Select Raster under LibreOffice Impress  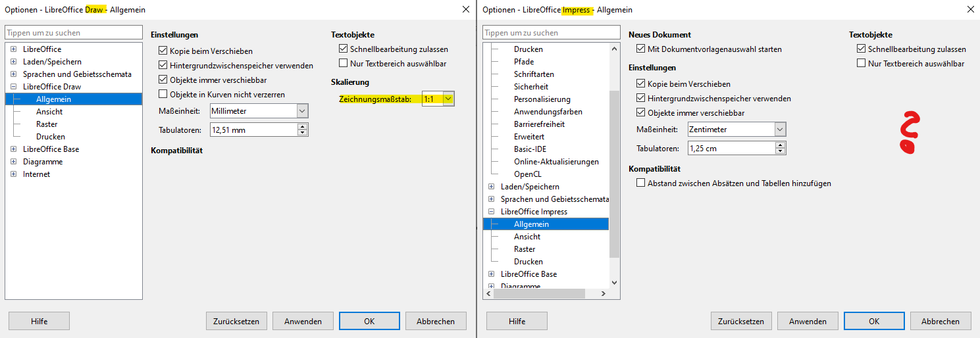pos(525,249)
